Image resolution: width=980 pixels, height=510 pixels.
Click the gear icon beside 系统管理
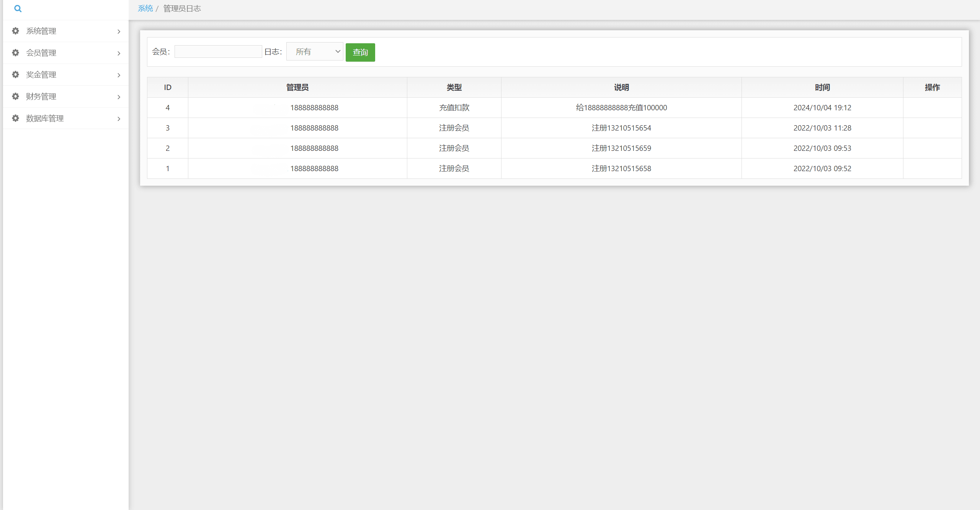point(15,31)
